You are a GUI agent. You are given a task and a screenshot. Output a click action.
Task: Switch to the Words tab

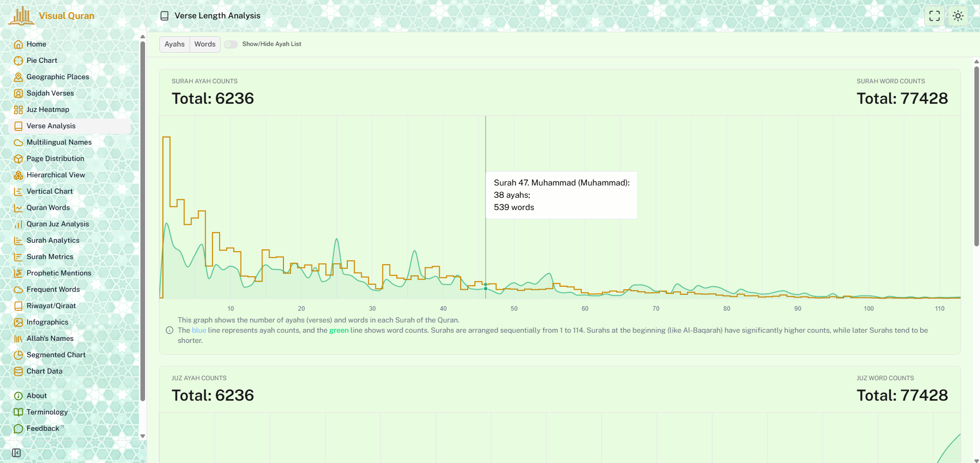tap(205, 44)
